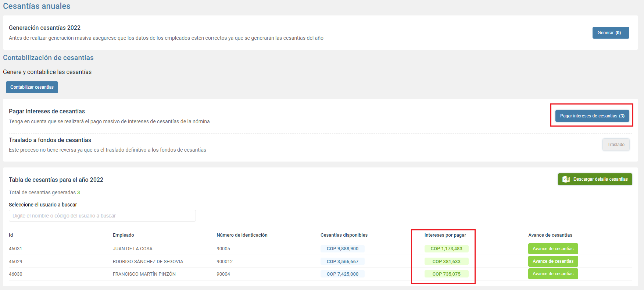Viewport: 644px width, 290px height.
Task: Click Id value 46029
Action: pos(15,262)
